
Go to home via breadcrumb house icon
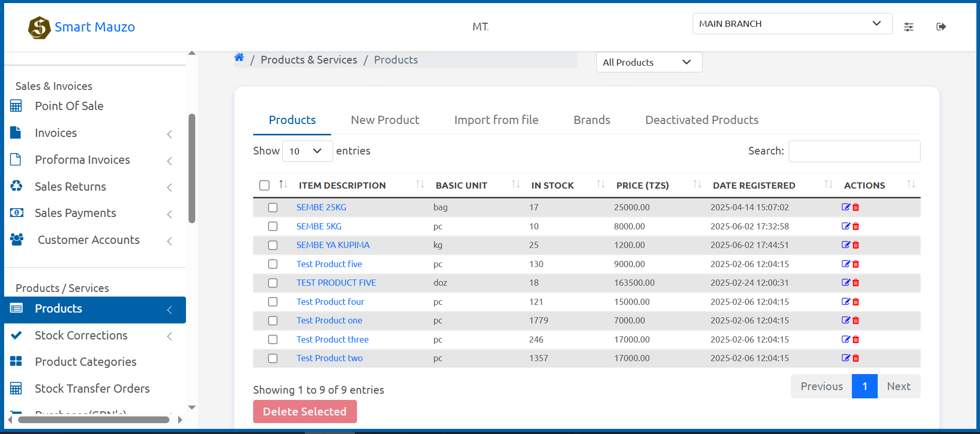239,58
